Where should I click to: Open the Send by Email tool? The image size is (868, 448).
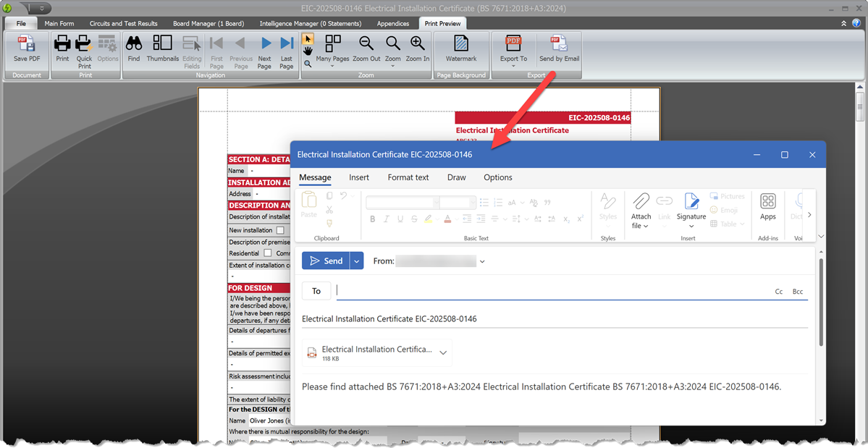tap(558, 49)
